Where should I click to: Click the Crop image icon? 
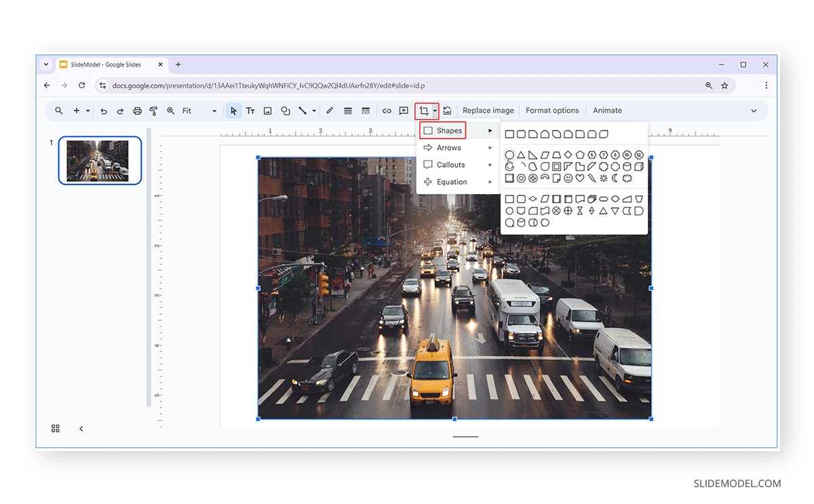(424, 111)
